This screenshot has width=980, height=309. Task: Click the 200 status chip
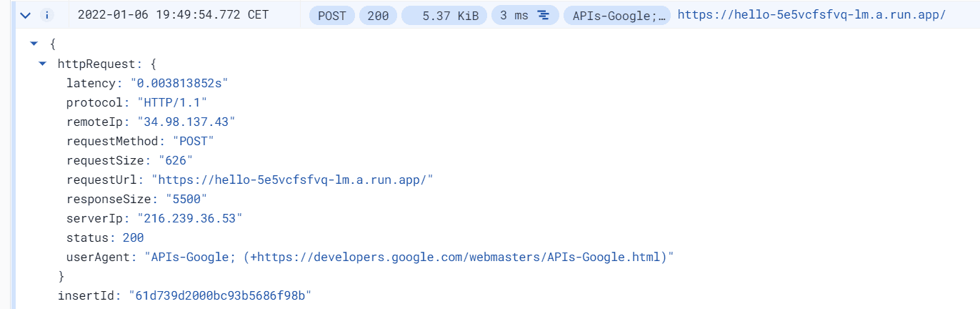pos(378,15)
